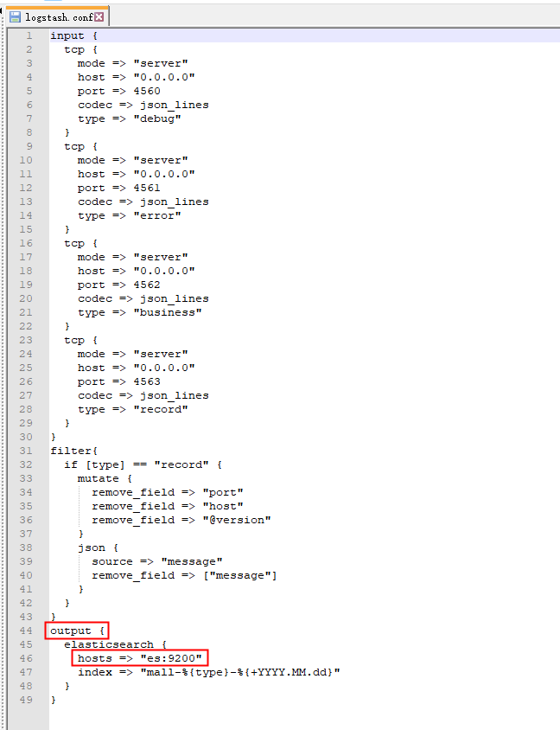Place cursor on remove_field => "@version" line
Screen dimensions: 560x730
(181, 520)
